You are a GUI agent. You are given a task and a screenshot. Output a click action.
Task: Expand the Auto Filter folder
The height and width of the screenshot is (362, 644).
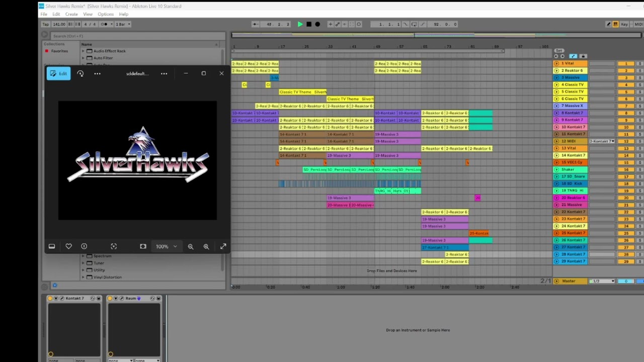click(84, 58)
